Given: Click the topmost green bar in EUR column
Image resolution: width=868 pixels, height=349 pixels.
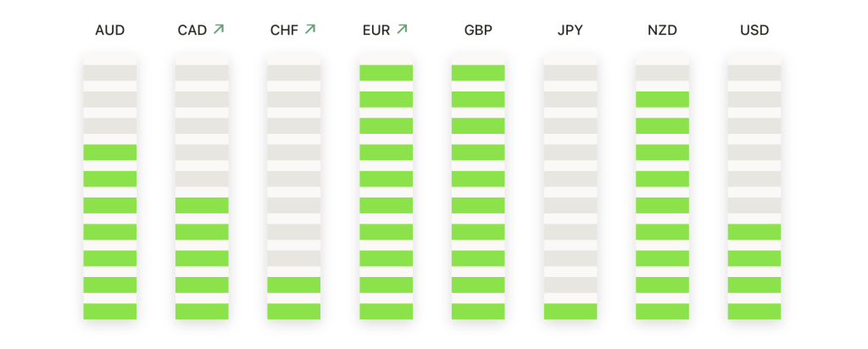Looking at the screenshot, I should point(386,73).
